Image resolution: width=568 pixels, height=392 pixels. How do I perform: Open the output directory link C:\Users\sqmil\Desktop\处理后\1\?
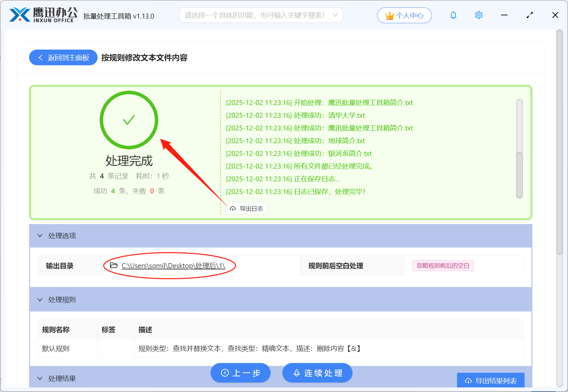click(x=173, y=265)
